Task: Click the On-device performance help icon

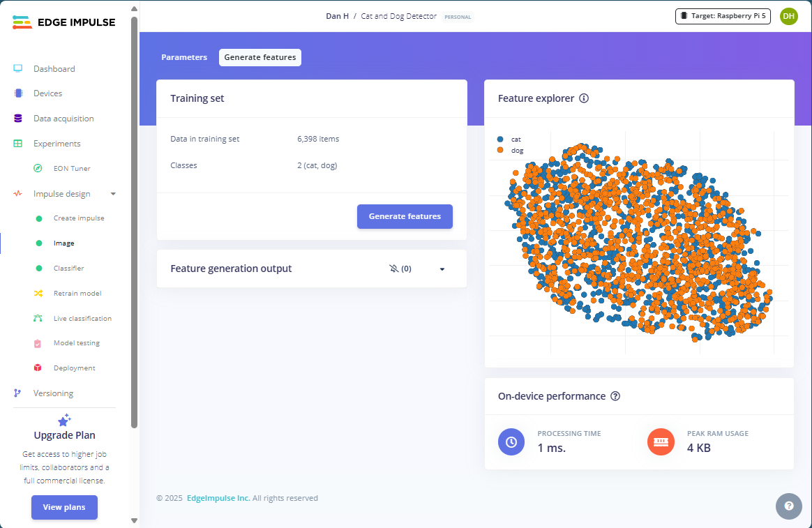Action: pos(615,396)
